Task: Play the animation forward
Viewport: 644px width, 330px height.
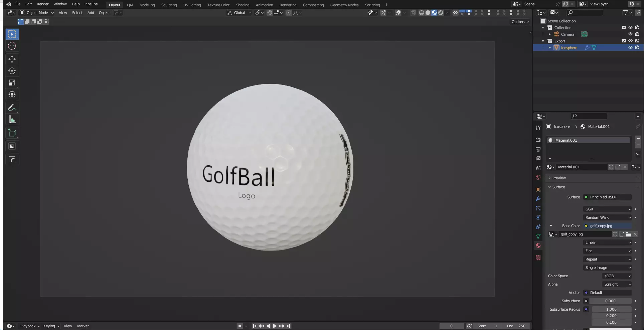Action: pyautogui.click(x=275, y=326)
